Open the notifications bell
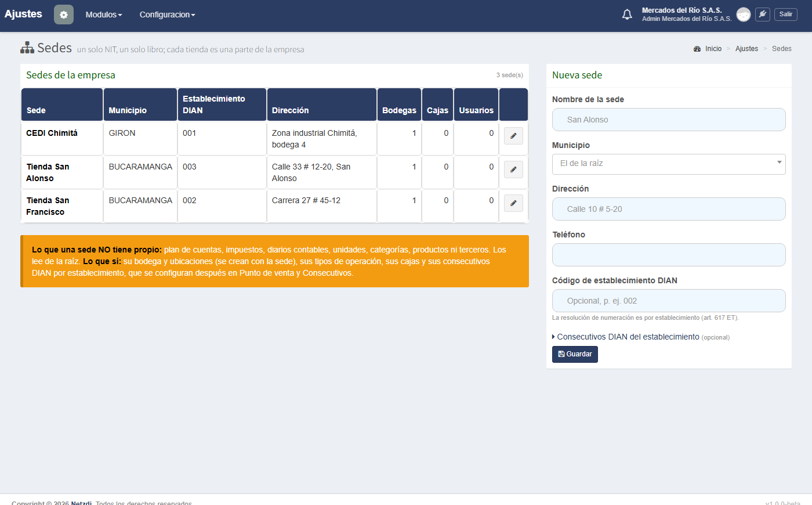 click(x=627, y=15)
